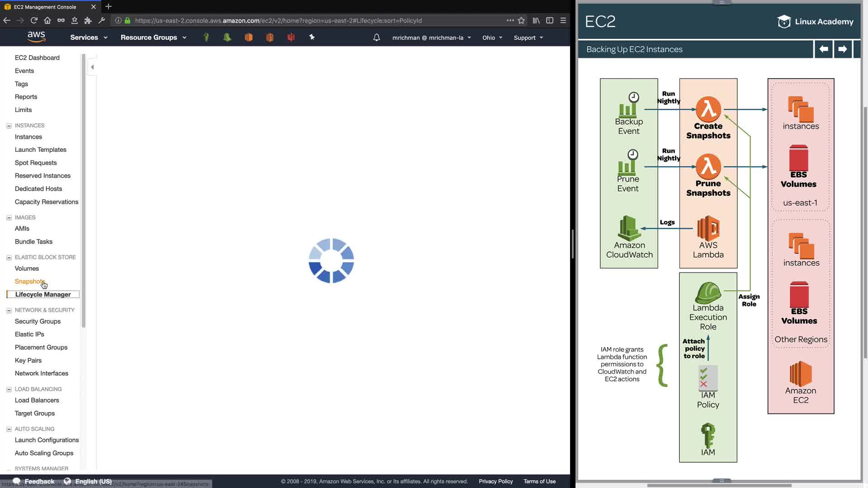Reload the page with refresh icon

34,20
